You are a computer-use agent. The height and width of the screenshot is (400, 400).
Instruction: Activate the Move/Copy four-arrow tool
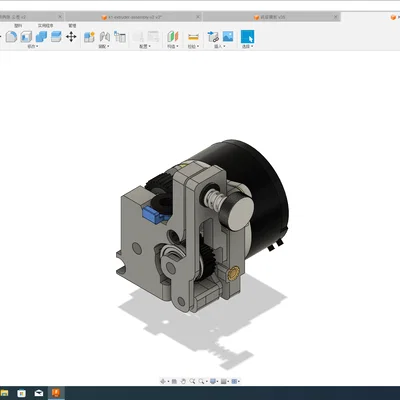coord(71,36)
